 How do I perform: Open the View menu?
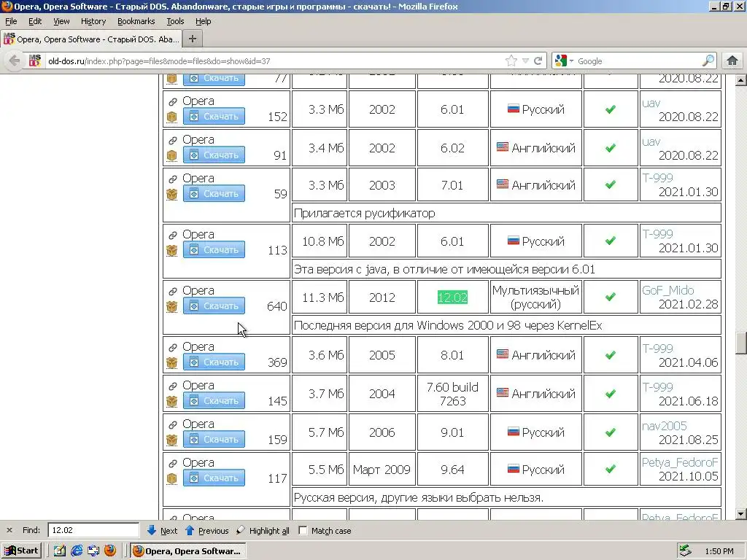pyautogui.click(x=61, y=21)
